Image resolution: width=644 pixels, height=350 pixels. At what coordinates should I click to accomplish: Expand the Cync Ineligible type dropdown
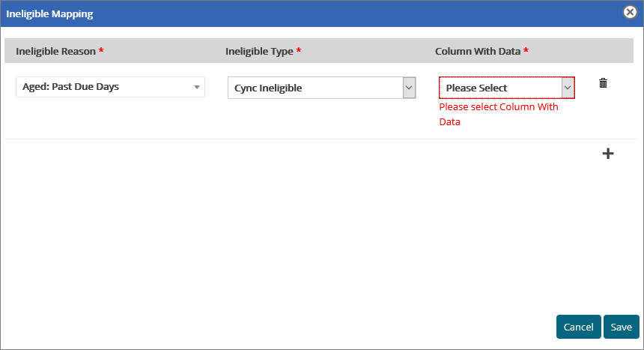click(315, 88)
